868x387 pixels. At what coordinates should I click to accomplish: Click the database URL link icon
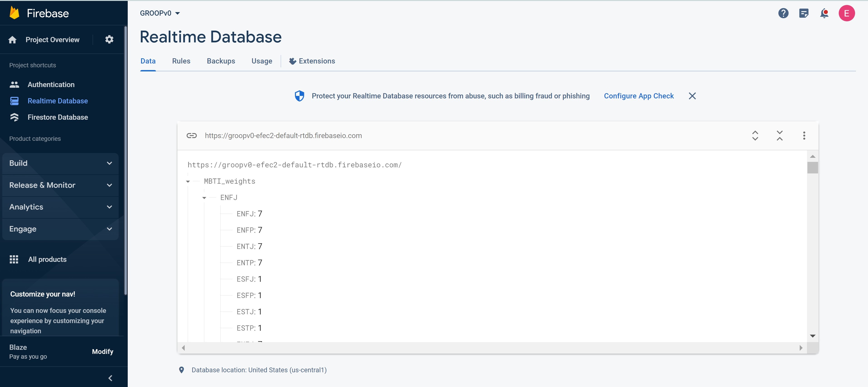pyautogui.click(x=191, y=135)
